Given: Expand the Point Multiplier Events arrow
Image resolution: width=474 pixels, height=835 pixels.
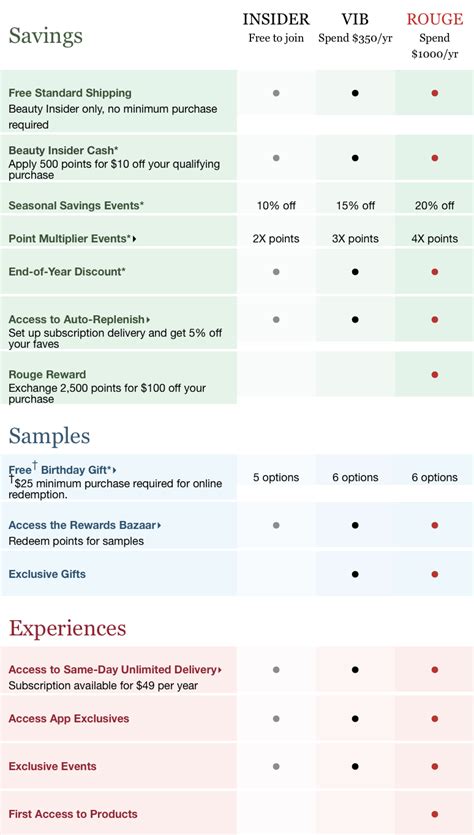Looking at the screenshot, I should point(135,239).
